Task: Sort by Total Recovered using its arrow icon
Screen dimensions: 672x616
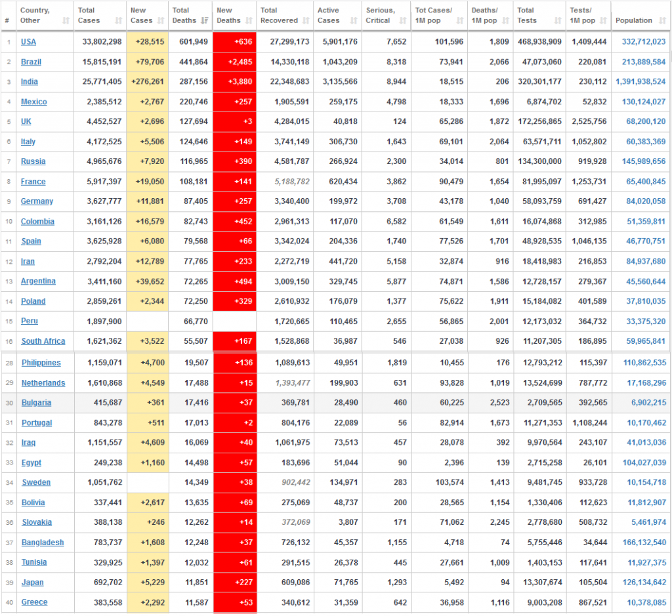Action: click(x=305, y=21)
